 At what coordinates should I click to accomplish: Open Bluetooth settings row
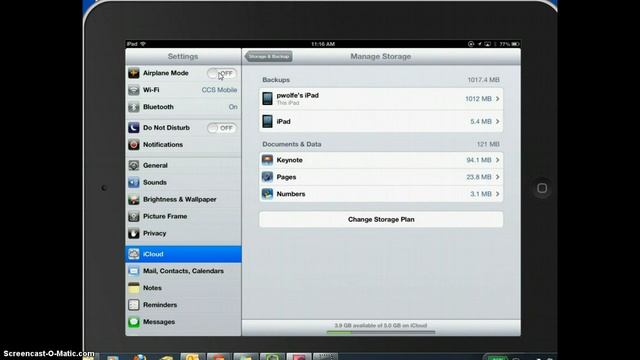point(183,107)
